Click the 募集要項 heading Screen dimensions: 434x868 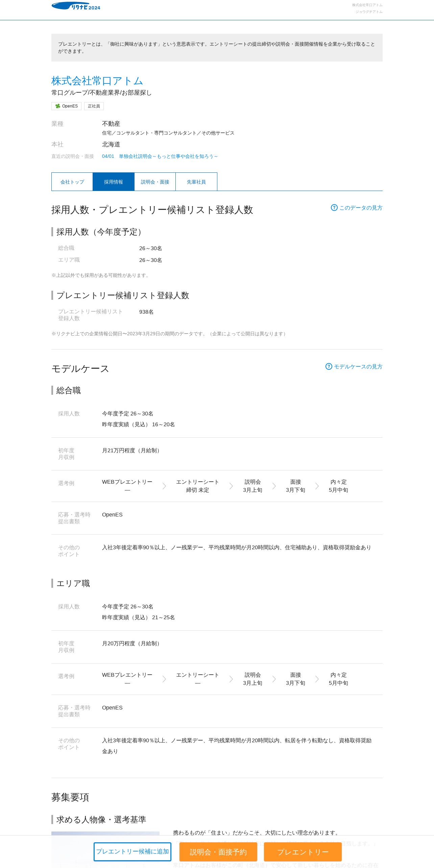[x=70, y=797]
